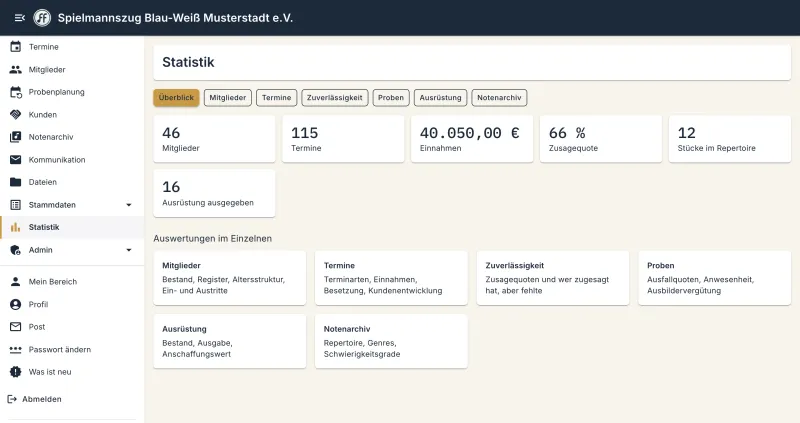This screenshot has width=800, height=423.
Task: Expand the Admin submenu arrow
Action: (x=129, y=250)
